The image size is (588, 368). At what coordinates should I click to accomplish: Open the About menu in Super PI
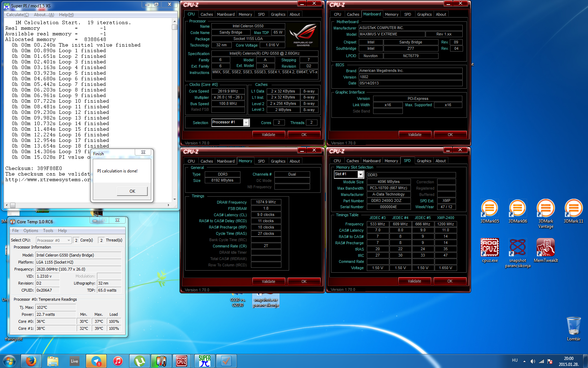[x=44, y=15]
